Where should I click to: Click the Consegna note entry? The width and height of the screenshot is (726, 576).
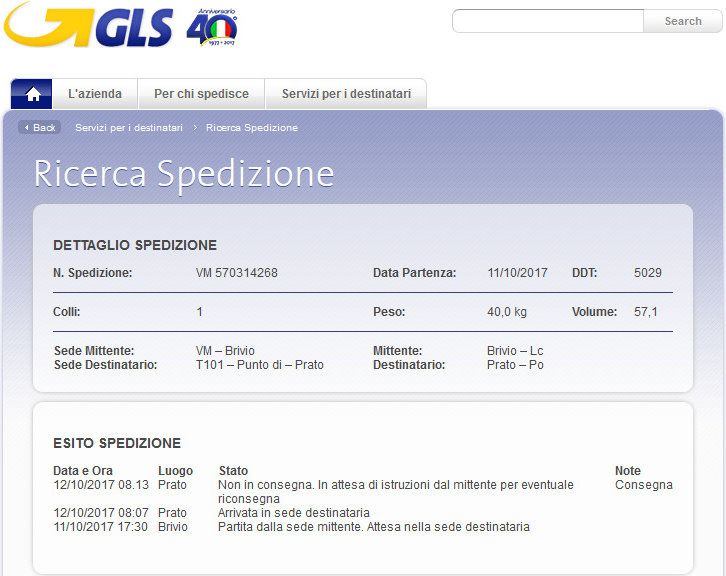pyautogui.click(x=643, y=485)
